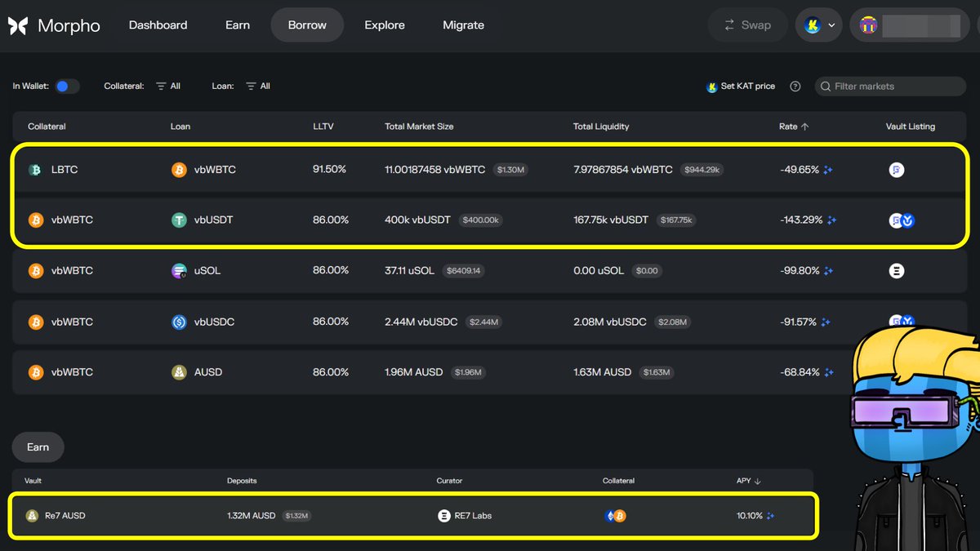Click 400k vbUSDT market size
Image resolution: width=980 pixels, height=551 pixels.
[417, 220]
